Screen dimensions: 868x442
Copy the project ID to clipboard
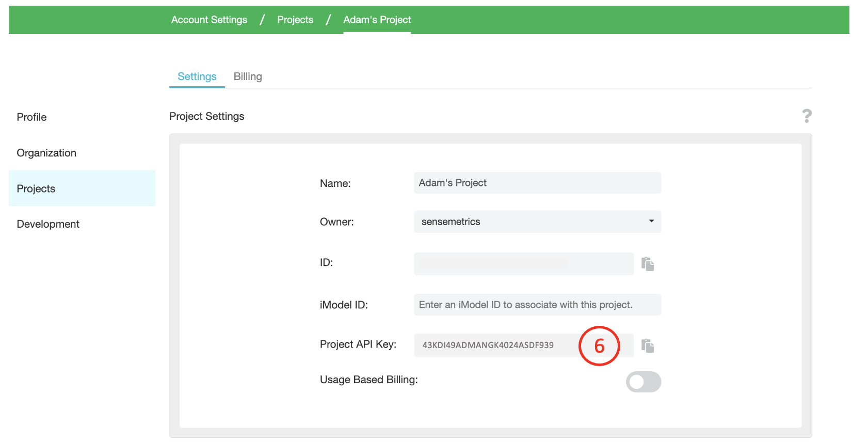click(648, 264)
